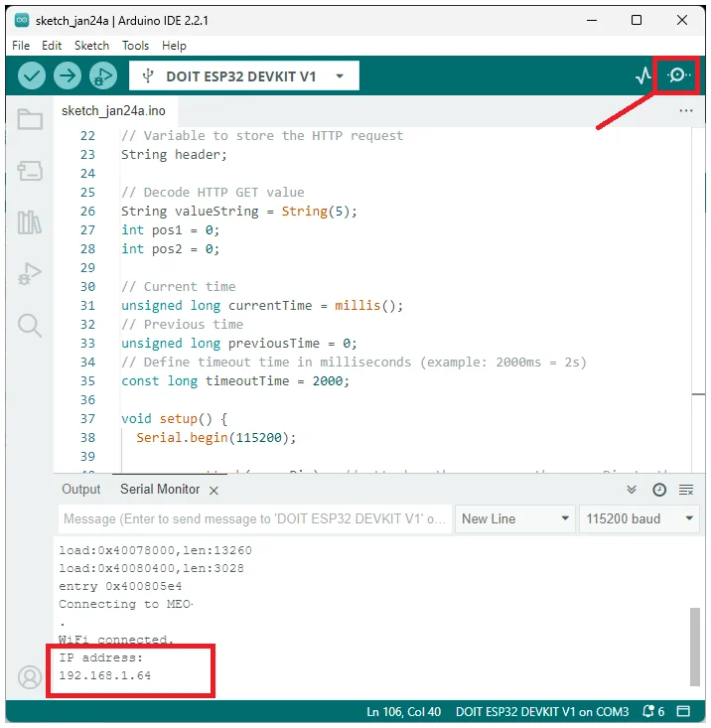Image resolution: width=711 pixels, height=728 pixels.
Task: Click the Upload arrow button
Action: click(x=68, y=75)
